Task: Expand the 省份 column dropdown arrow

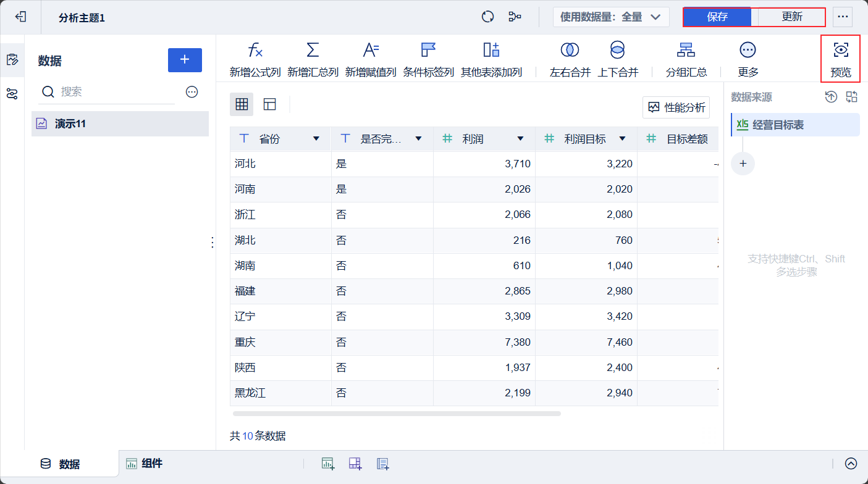Action: (316, 139)
